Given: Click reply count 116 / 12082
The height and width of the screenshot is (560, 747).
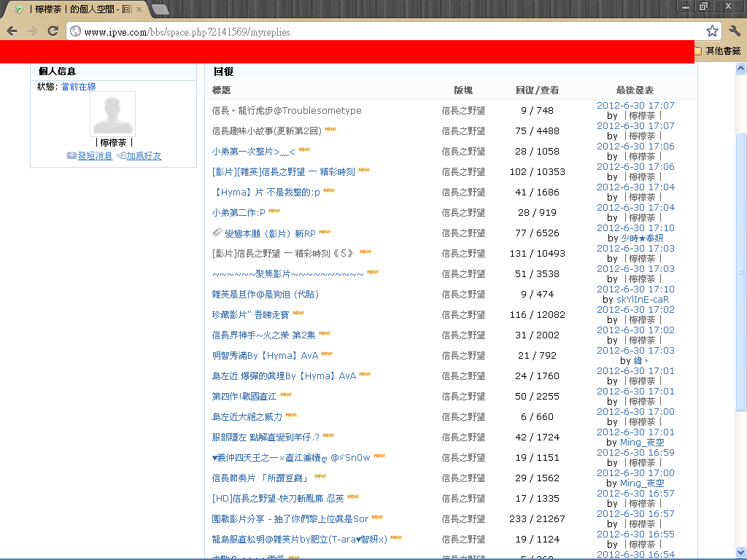Looking at the screenshot, I should (537, 315).
